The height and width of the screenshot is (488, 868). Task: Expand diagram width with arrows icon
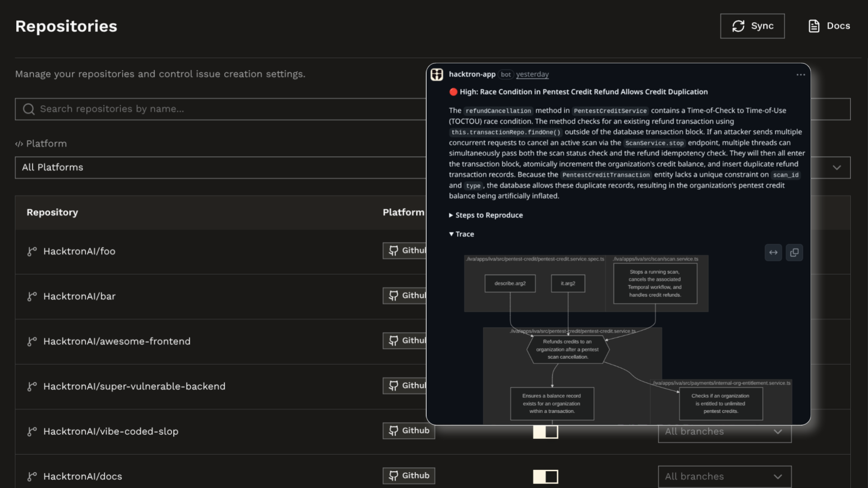[773, 253]
